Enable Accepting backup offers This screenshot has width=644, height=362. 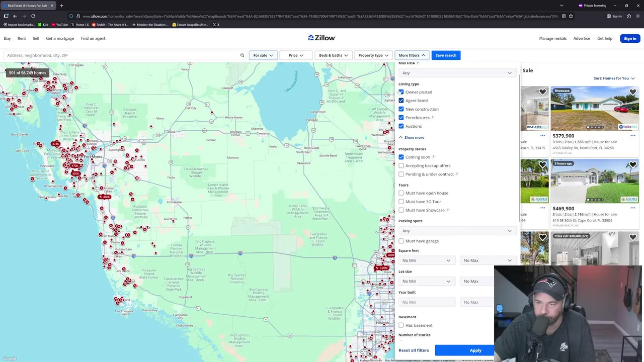point(401,165)
